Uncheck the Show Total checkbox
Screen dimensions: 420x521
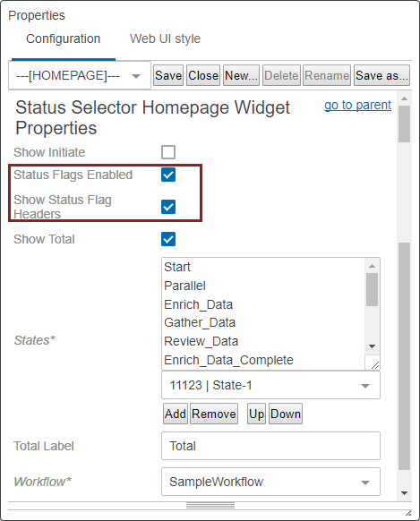168,239
